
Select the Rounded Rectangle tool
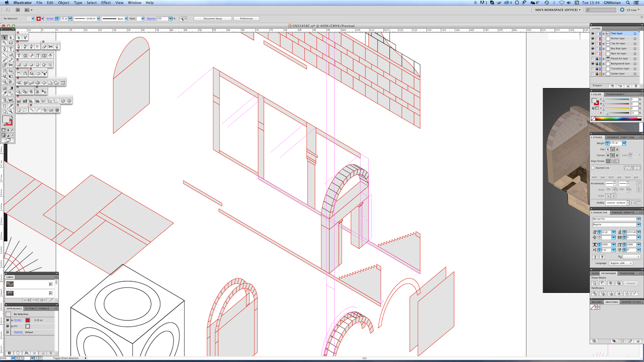(25, 65)
